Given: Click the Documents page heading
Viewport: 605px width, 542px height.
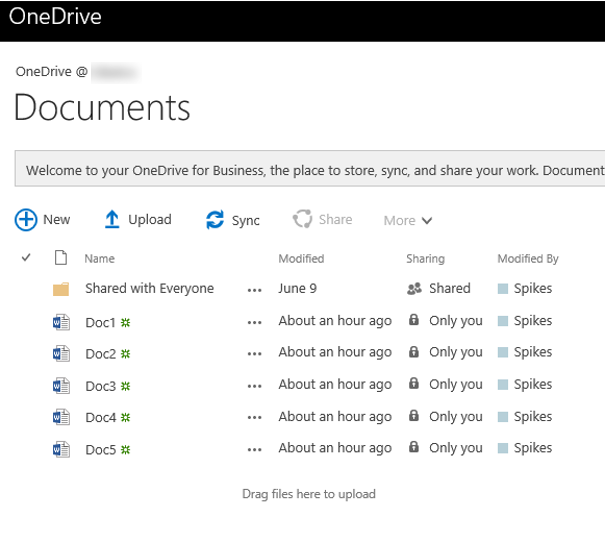Looking at the screenshot, I should coord(102,108).
